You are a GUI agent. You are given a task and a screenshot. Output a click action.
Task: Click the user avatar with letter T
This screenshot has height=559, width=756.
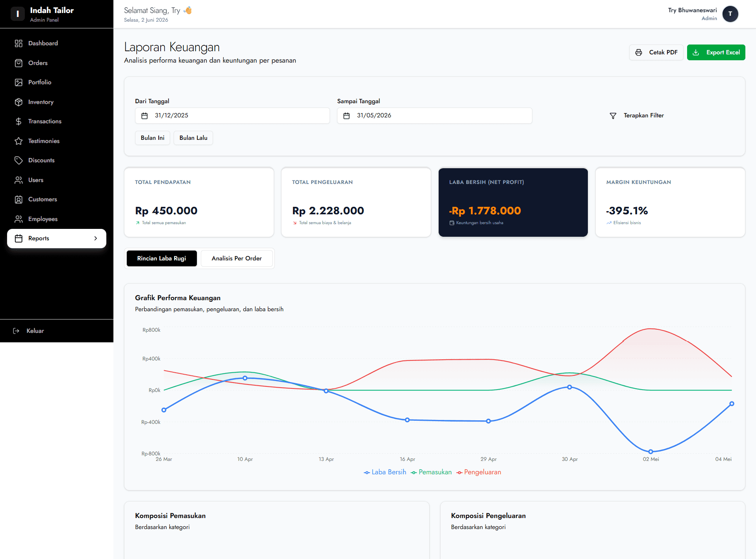[x=730, y=14]
